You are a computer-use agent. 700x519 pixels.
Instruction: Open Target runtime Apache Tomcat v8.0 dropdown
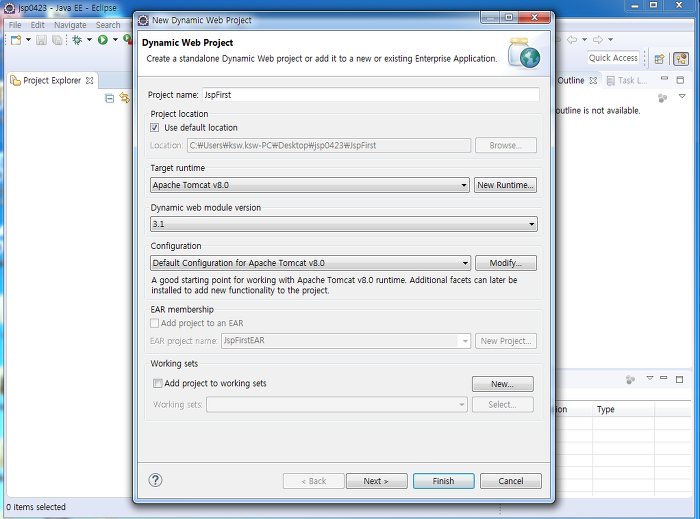click(310, 185)
